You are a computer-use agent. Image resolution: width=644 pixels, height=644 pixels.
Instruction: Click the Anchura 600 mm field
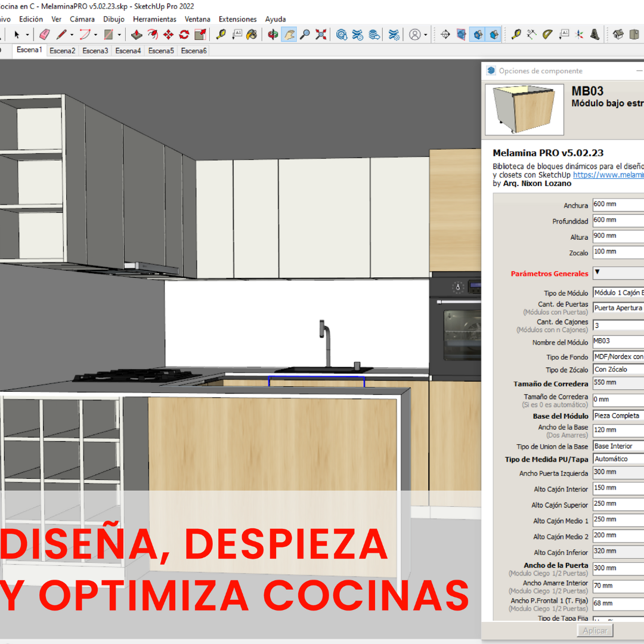pos(618,204)
